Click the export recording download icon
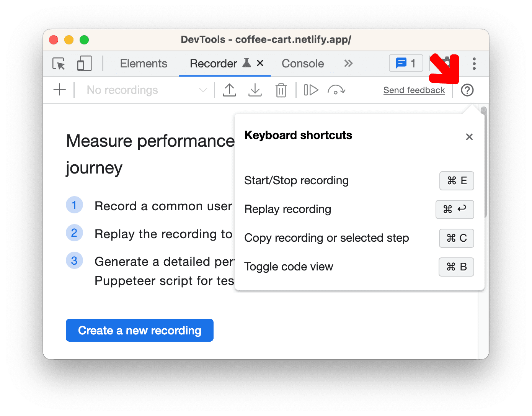Viewport: 532px width, 416px height. click(255, 90)
